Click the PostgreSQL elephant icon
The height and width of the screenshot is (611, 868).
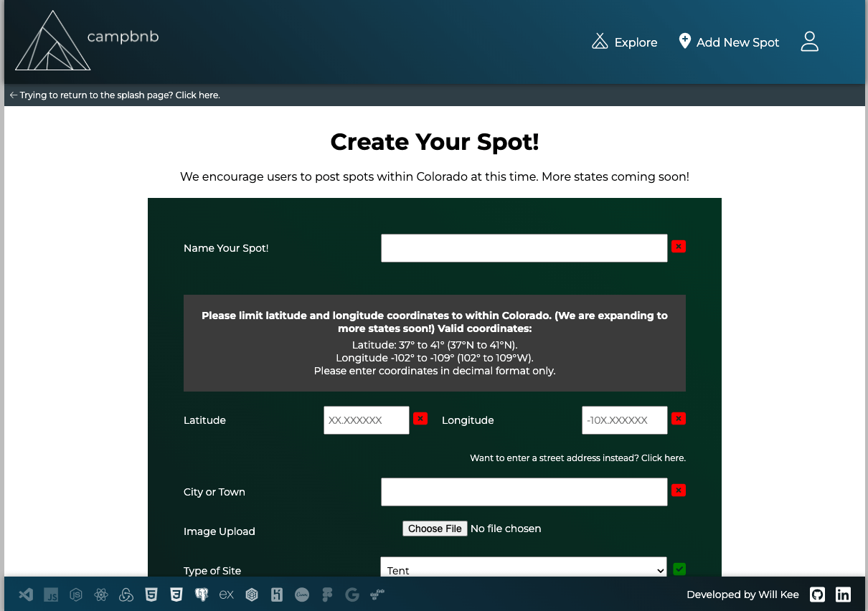click(202, 595)
